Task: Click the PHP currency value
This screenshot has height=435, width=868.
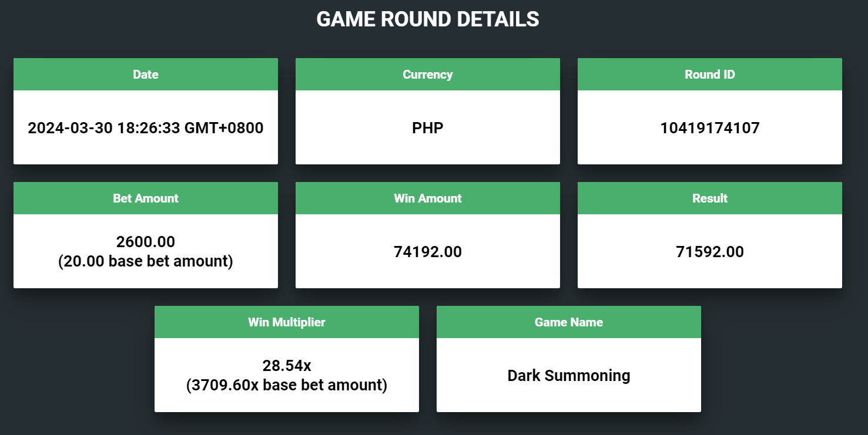Action: (428, 127)
